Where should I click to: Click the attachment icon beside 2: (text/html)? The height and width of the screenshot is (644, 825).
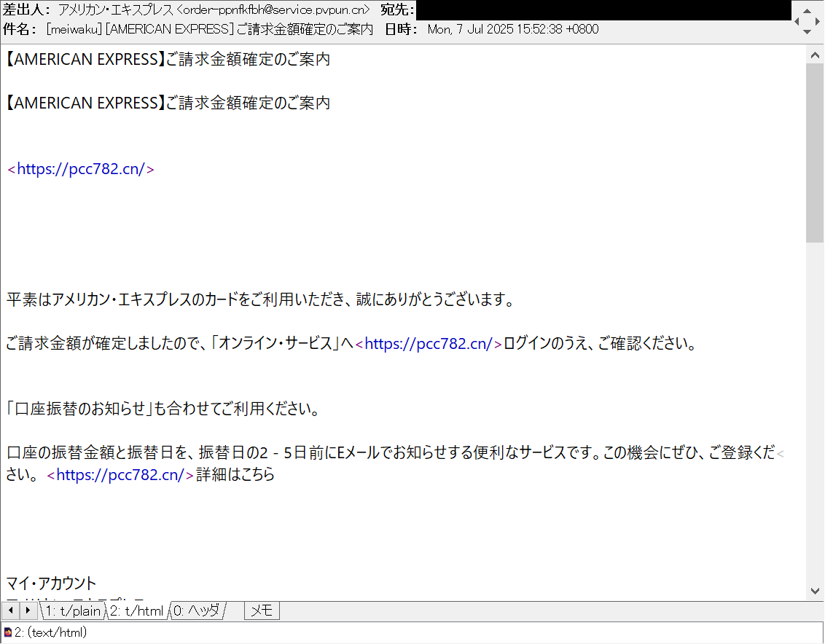tap(7, 632)
